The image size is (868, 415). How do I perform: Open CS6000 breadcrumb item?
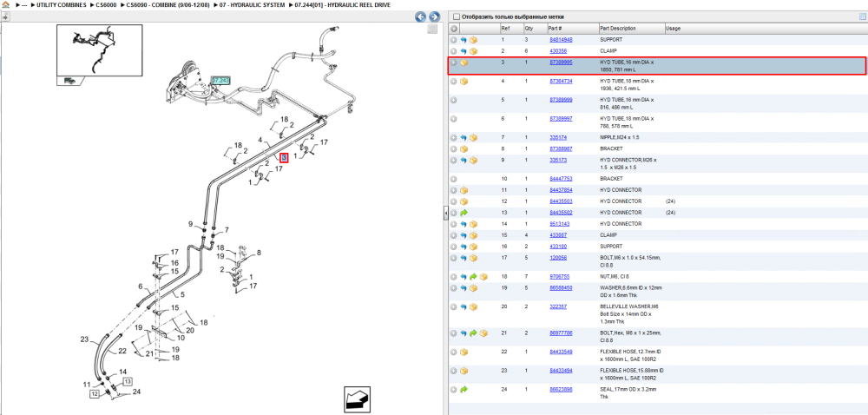[105, 5]
